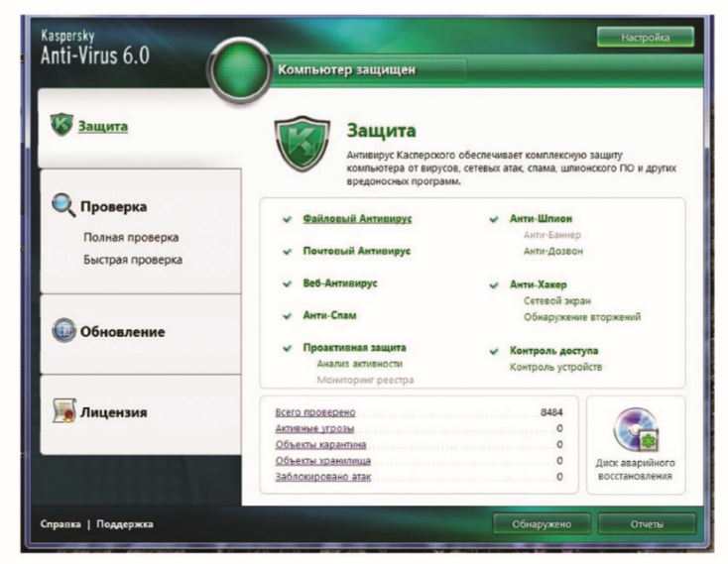Screen dimensions: 728x564
Task: Open the Настройка settings button
Action: (646, 37)
